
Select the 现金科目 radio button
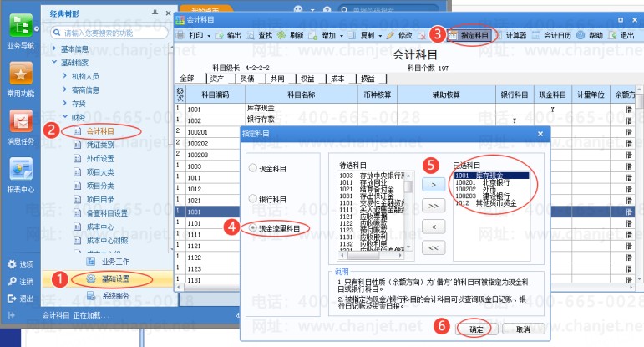coord(253,168)
